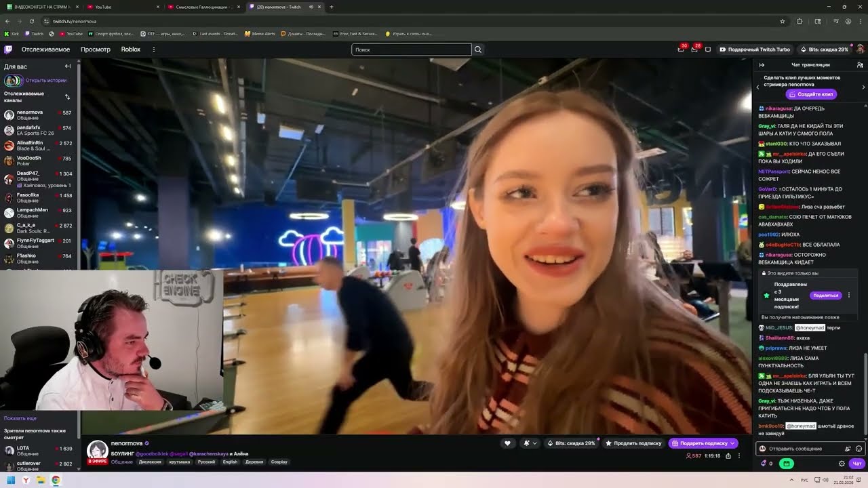Screen dimensions: 868x488
Task: Open emote picker in chat input
Action: click(x=859, y=449)
